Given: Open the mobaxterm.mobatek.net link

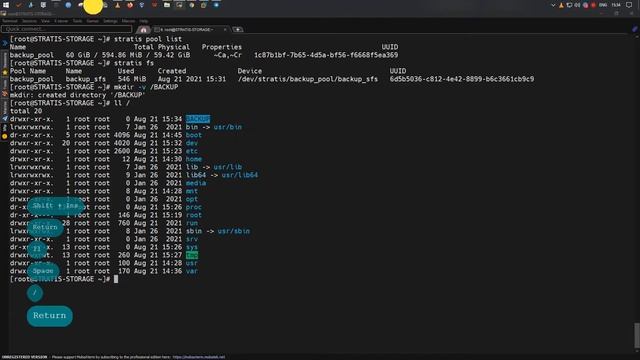Looking at the screenshot, I should (199, 357).
